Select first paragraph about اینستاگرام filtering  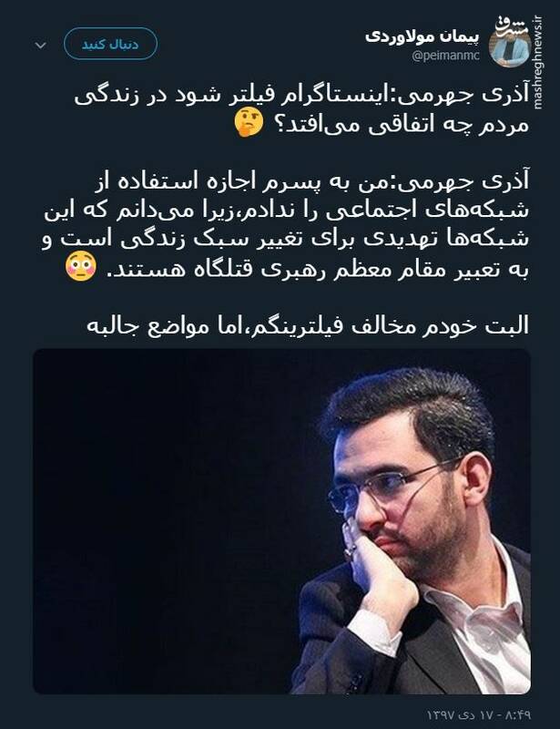(x=302, y=110)
